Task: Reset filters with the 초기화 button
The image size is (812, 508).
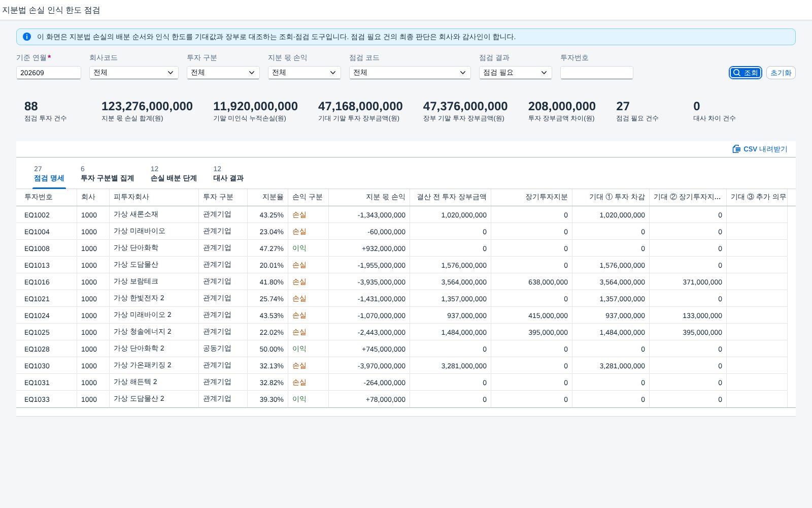Action: coord(781,73)
